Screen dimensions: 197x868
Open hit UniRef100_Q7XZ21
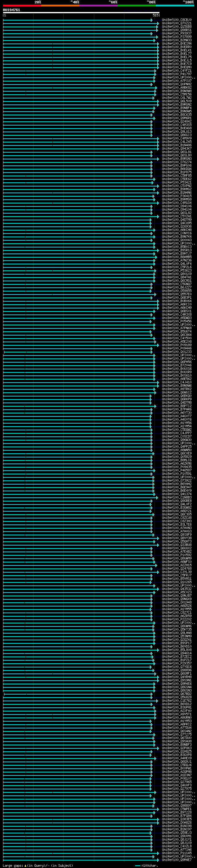coord(177,23)
